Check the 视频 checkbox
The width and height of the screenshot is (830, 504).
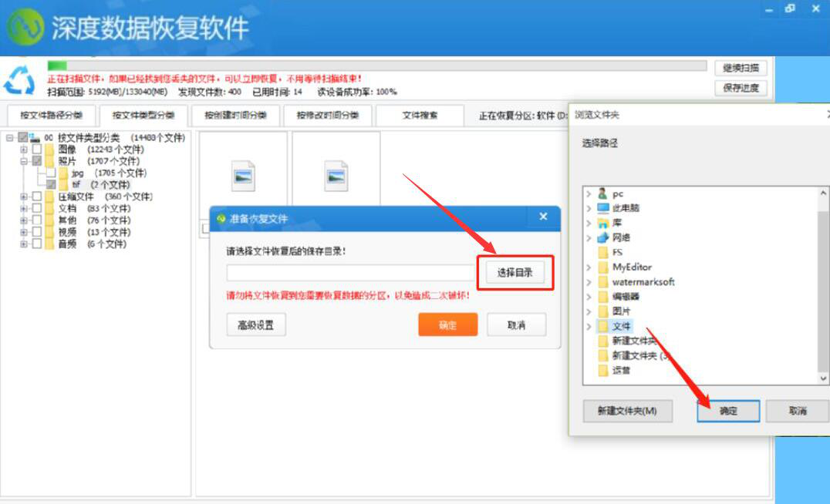(x=36, y=232)
